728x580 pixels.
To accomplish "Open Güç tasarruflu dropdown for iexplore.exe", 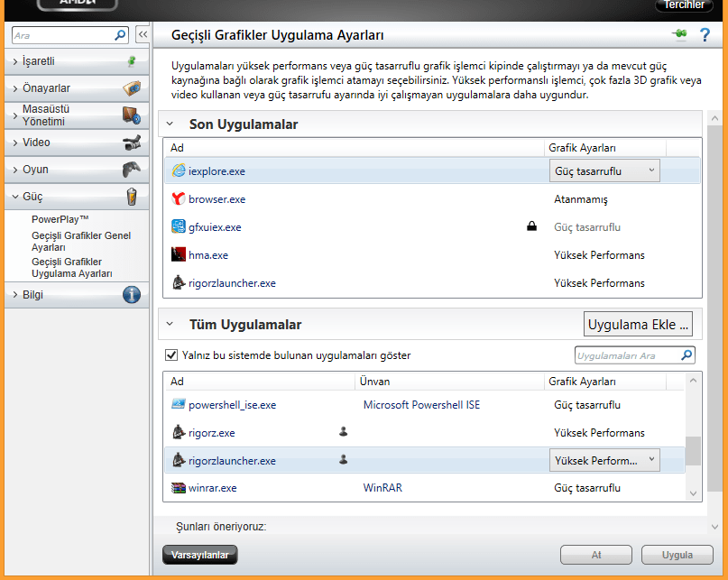I will pyautogui.click(x=604, y=170).
